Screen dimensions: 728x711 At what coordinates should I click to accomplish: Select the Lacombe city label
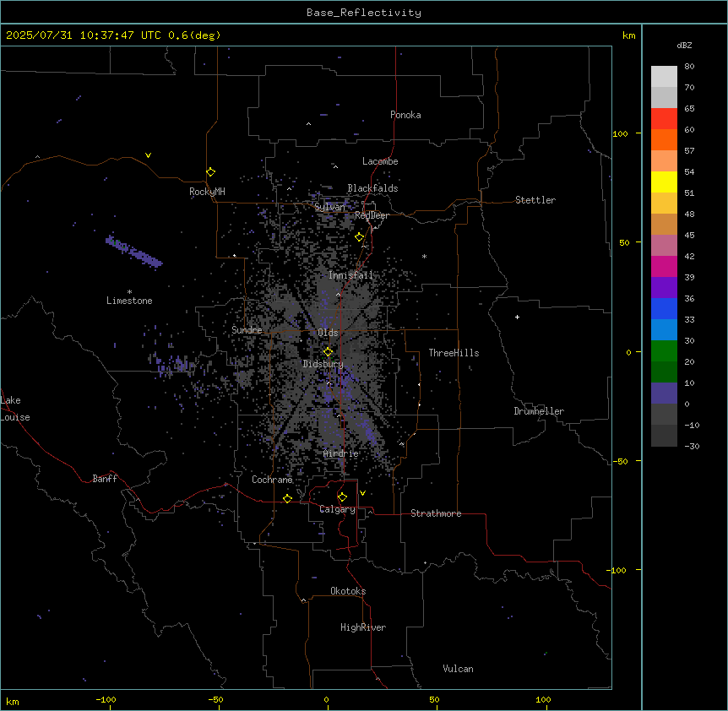click(380, 161)
